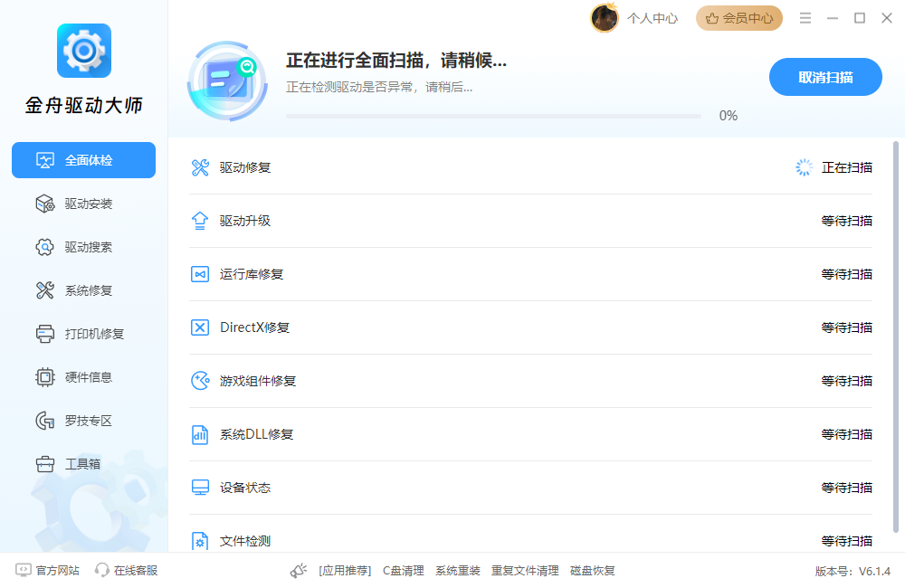Click the DirectX修复 list icon
The image size is (905, 588).
[200, 327]
